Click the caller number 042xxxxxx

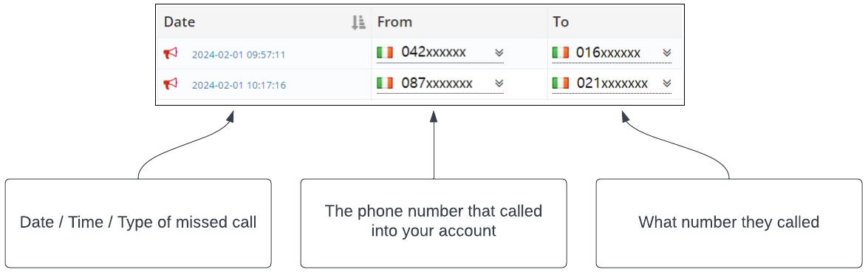click(x=434, y=52)
